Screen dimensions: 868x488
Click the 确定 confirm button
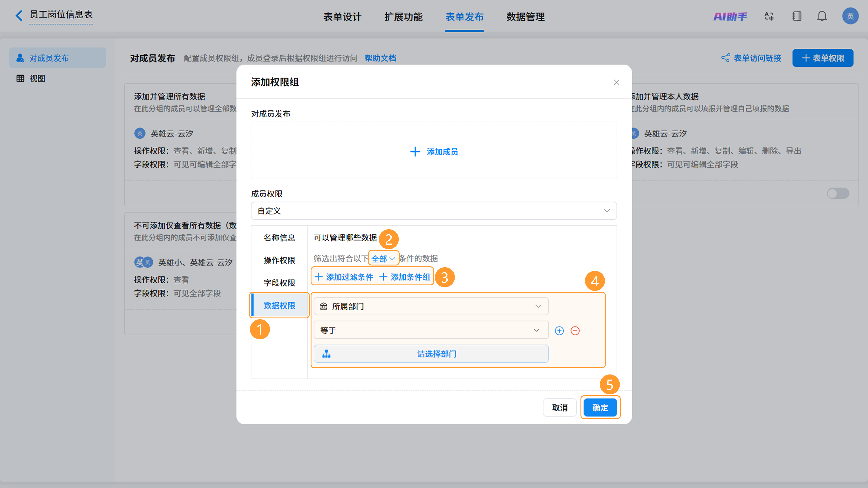coord(600,407)
